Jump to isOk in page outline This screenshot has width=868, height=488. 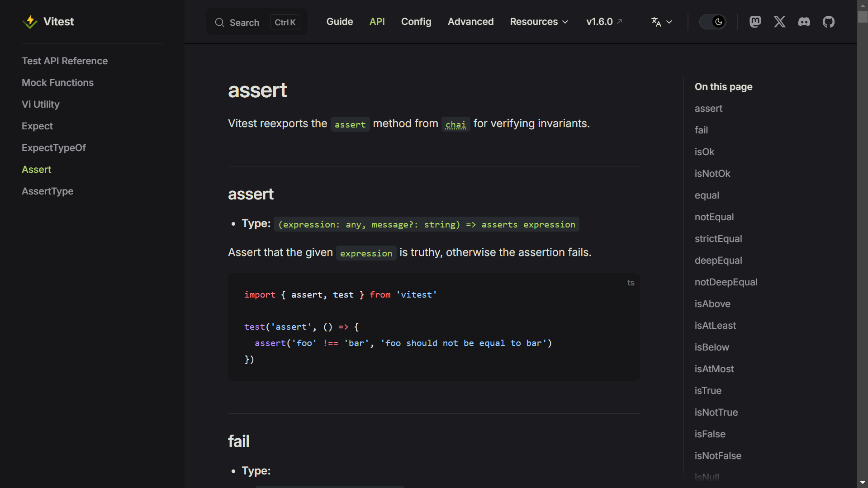tap(704, 152)
